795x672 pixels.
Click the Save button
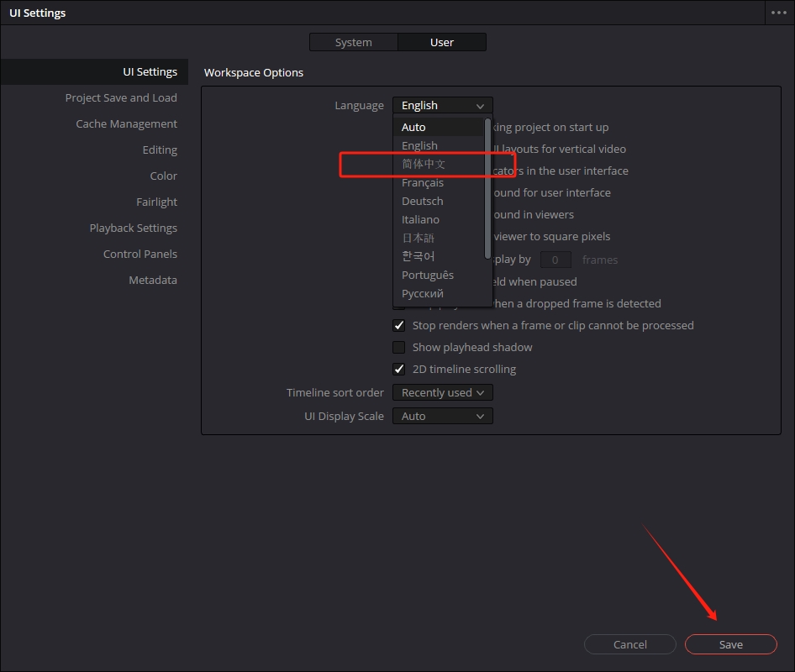coord(730,644)
